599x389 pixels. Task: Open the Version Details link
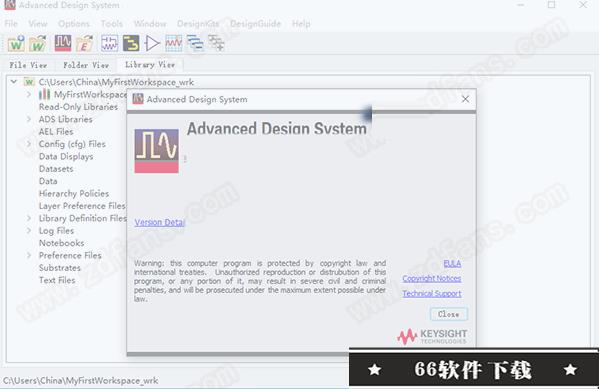[160, 222]
